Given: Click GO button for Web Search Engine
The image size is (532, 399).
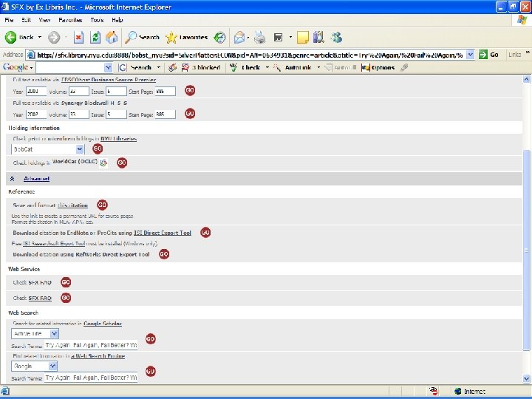Looking at the screenshot, I should [x=150, y=371].
